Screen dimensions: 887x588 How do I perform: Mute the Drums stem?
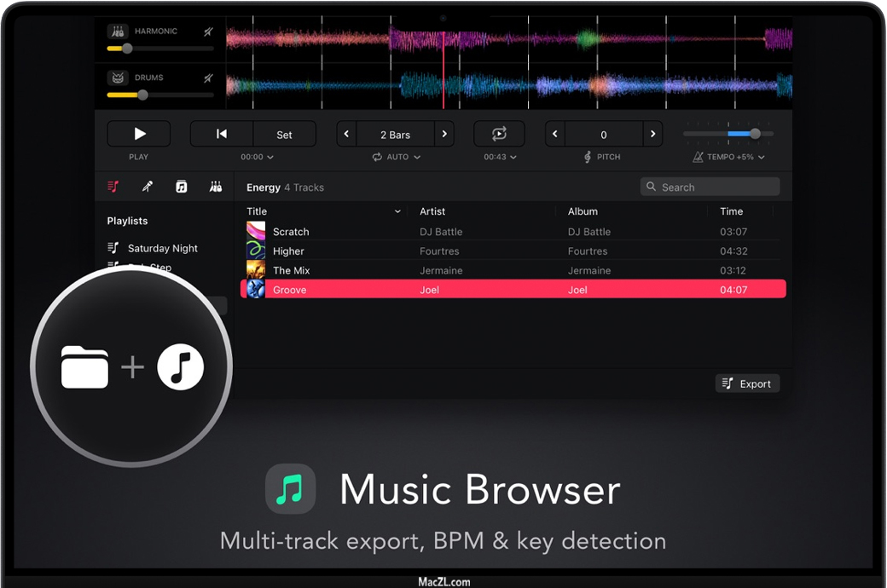[x=208, y=78]
